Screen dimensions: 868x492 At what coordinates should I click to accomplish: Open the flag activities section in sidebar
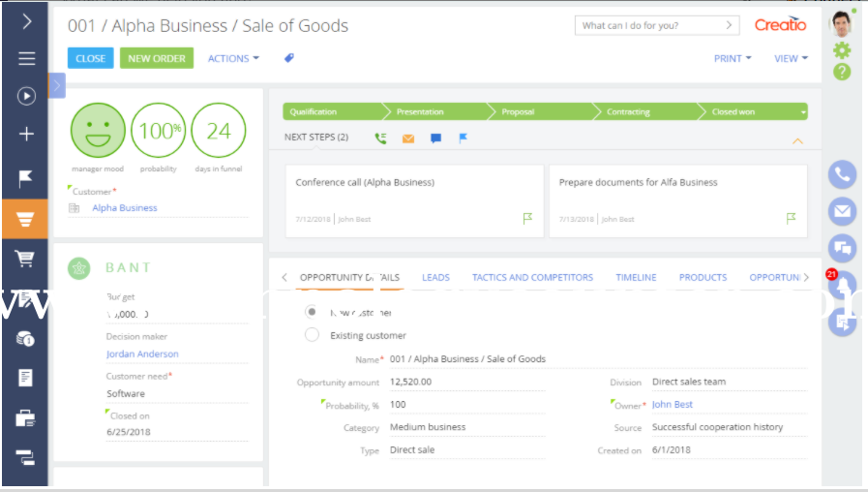pyautogui.click(x=25, y=178)
